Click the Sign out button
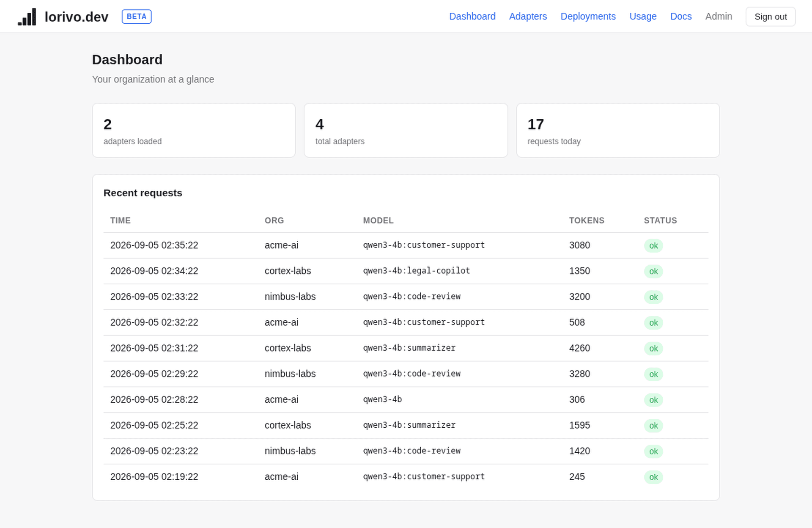This screenshot has width=812, height=528. [770, 16]
